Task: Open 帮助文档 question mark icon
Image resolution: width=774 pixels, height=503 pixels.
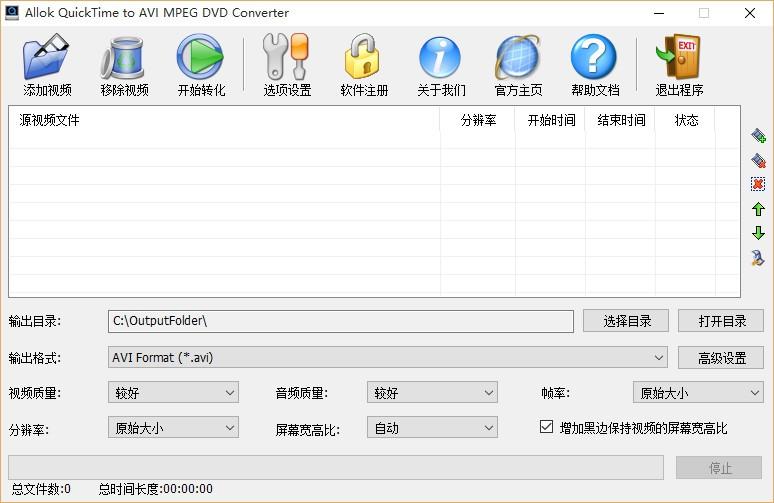Action: click(594, 56)
